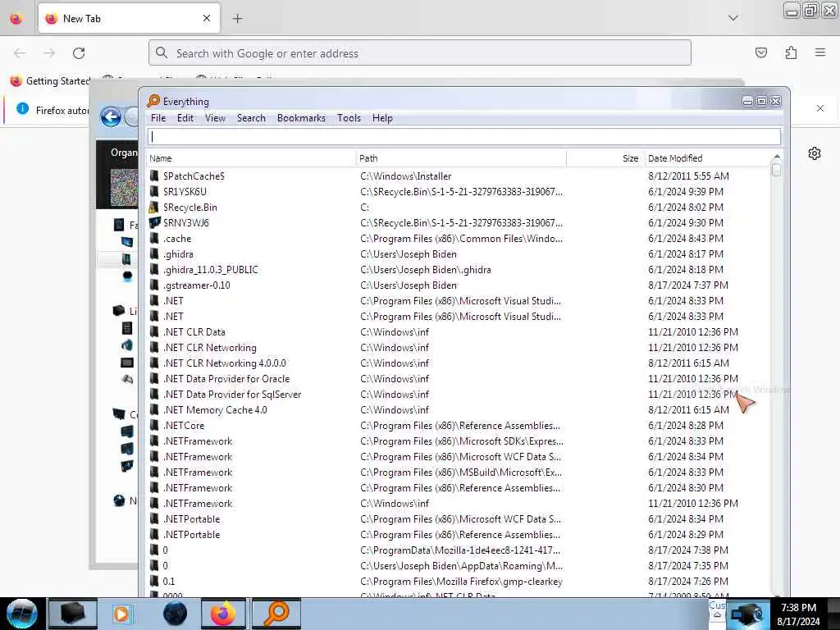Viewport: 840px width, 630px height.
Task: Select the $R1YSK6U folder icon
Action: click(154, 191)
